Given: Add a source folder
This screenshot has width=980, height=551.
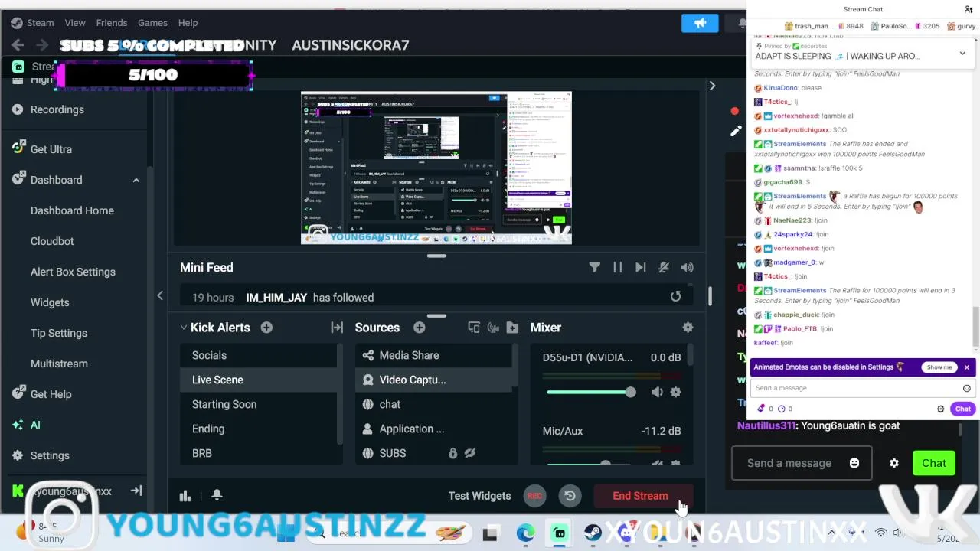Looking at the screenshot, I should click(512, 328).
